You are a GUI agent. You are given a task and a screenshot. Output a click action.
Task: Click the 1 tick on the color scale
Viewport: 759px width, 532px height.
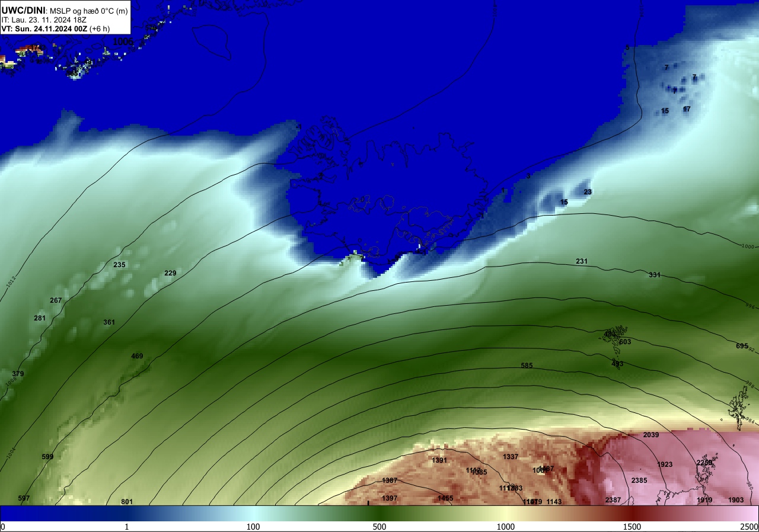(126, 527)
